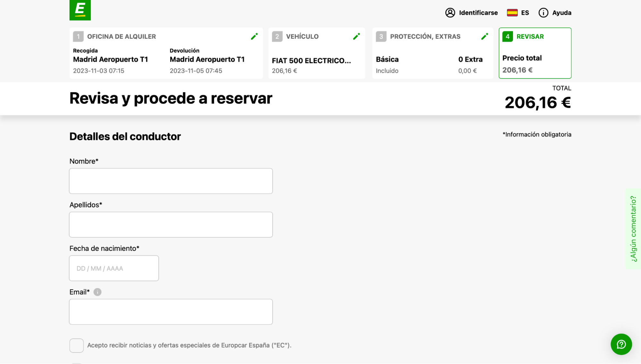Click the Fecha de nacimiento date field
The height and width of the screenshot is (364, 641).
tap(114, 268)
